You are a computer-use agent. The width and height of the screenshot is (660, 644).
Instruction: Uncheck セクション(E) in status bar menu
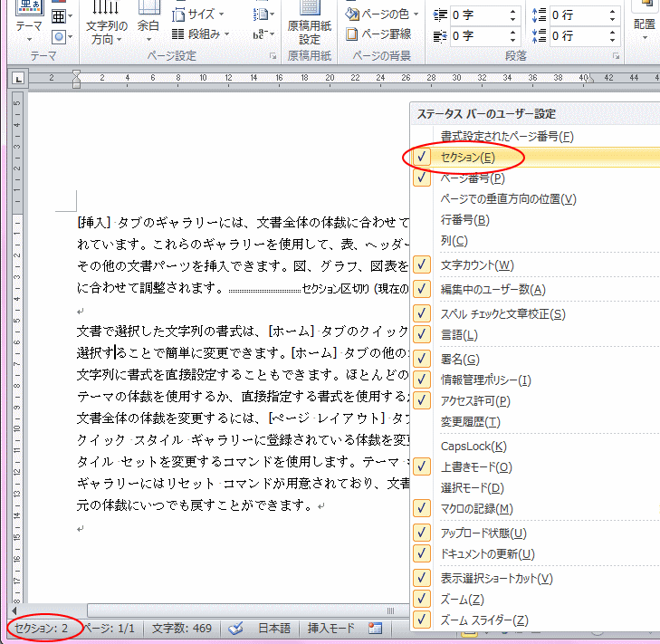click(x=535, y=157)
